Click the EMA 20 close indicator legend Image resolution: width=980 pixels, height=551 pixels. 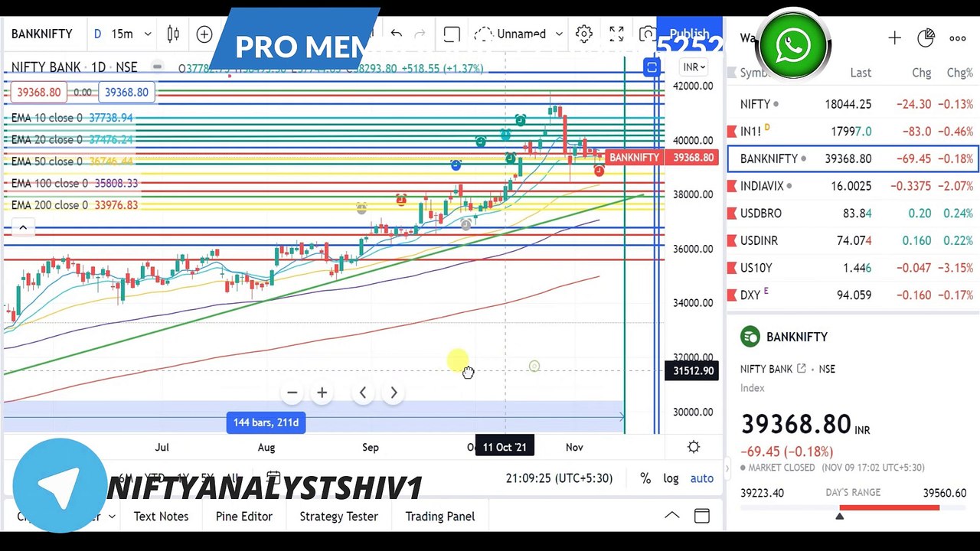[72, 139]
